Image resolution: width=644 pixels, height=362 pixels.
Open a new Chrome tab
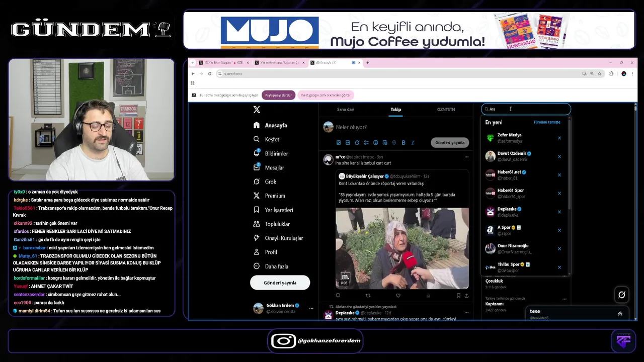367,63
